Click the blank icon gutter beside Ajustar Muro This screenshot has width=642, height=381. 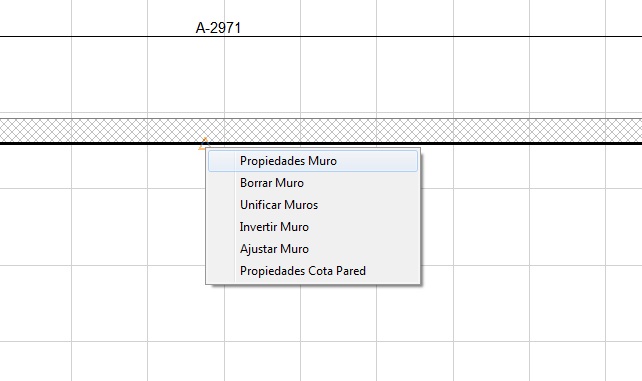(222, 249)
